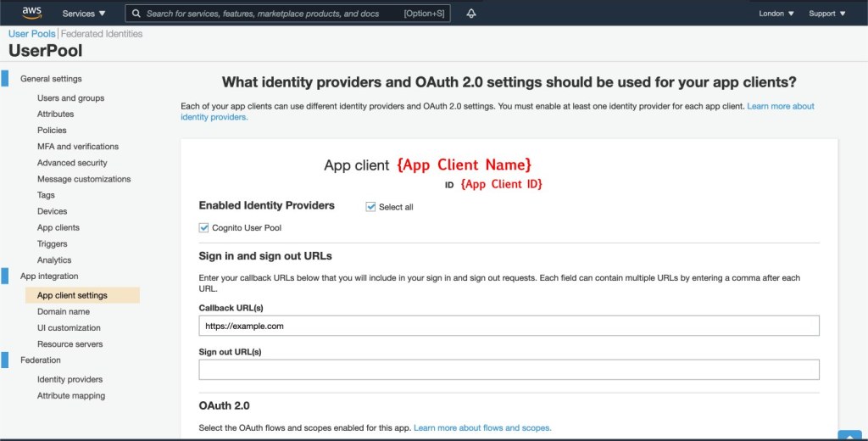Select Identity providers in the sidebar

[x=70, y=379]
